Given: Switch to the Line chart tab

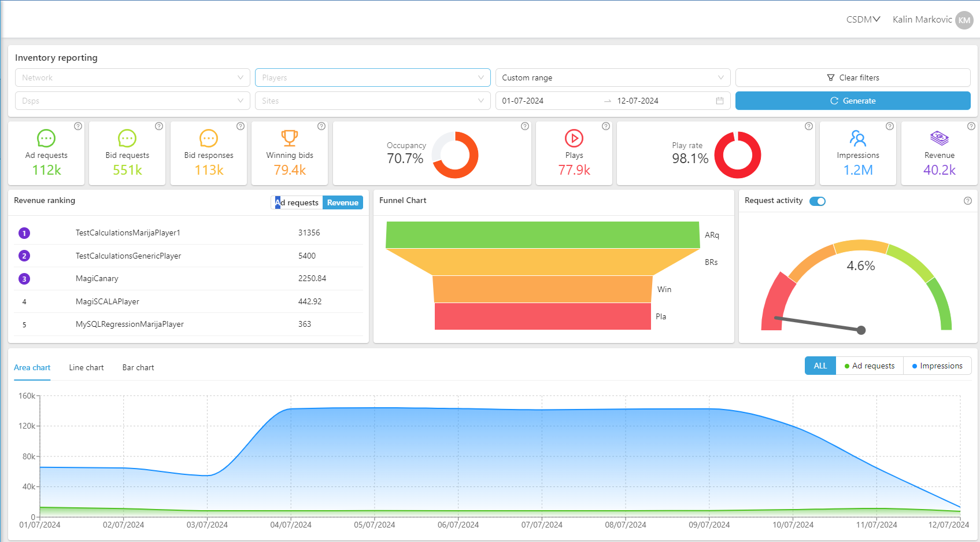Looking at the screenshot, I should pos(86,367).
